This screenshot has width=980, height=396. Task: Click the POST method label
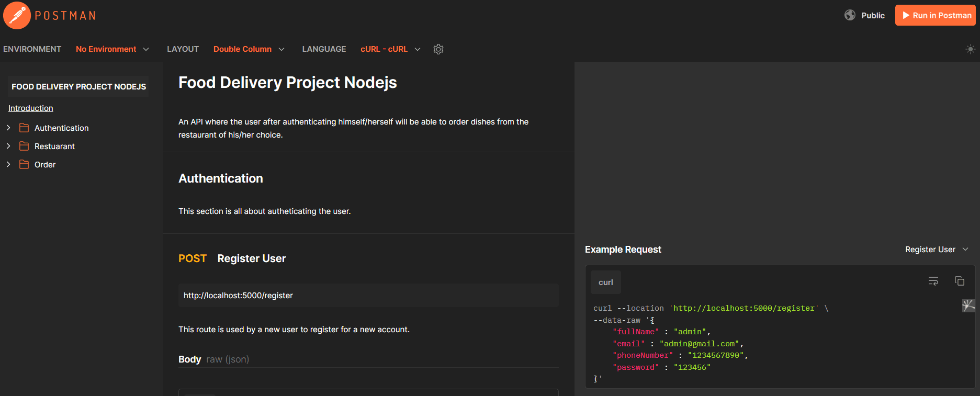click(193, 258)
